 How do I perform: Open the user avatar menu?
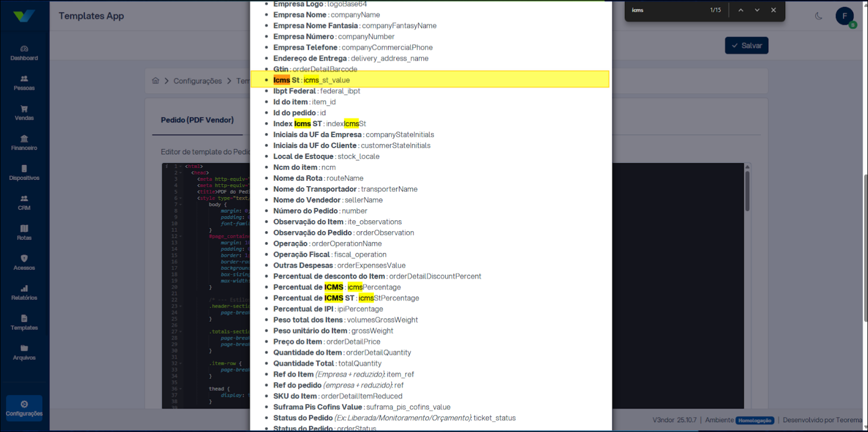[x=845, y=16]
